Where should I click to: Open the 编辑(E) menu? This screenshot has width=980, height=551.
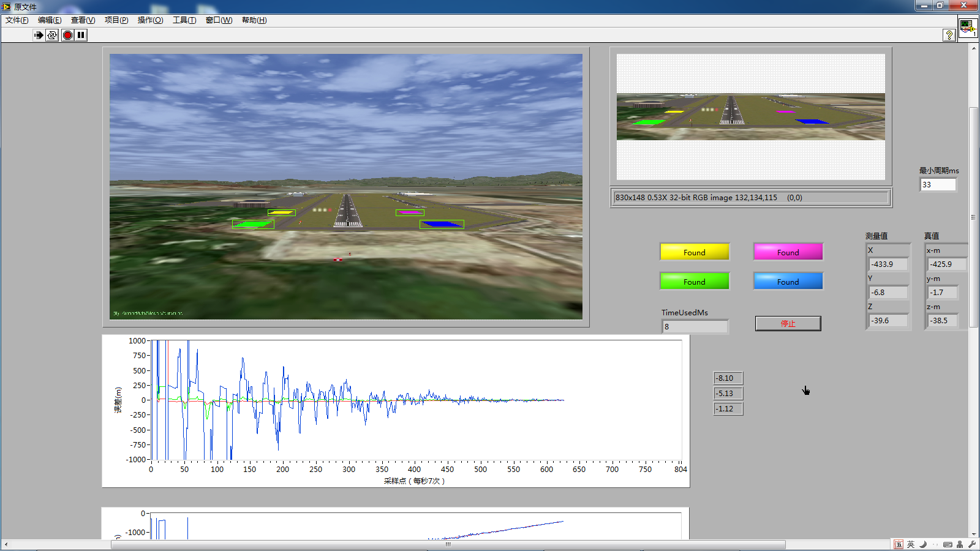(50, 20)
